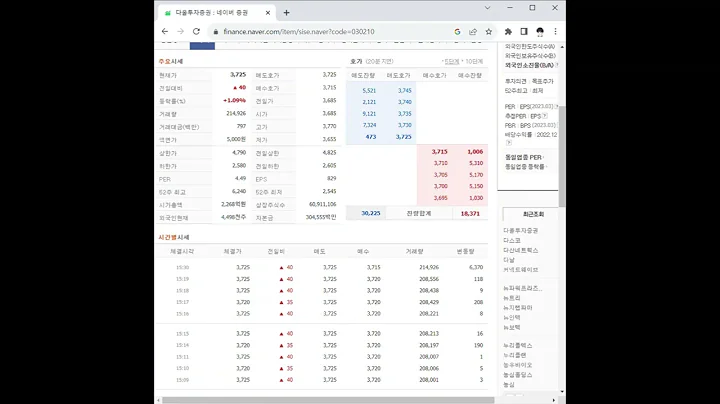
Task: Click help icon beside 추정PER EPS
Action: click(545, 116)
